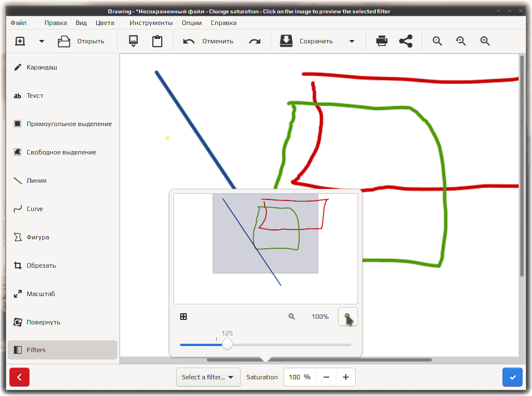Click the import image icon
The width and height of the screenshot is (532, 396).
133,41
